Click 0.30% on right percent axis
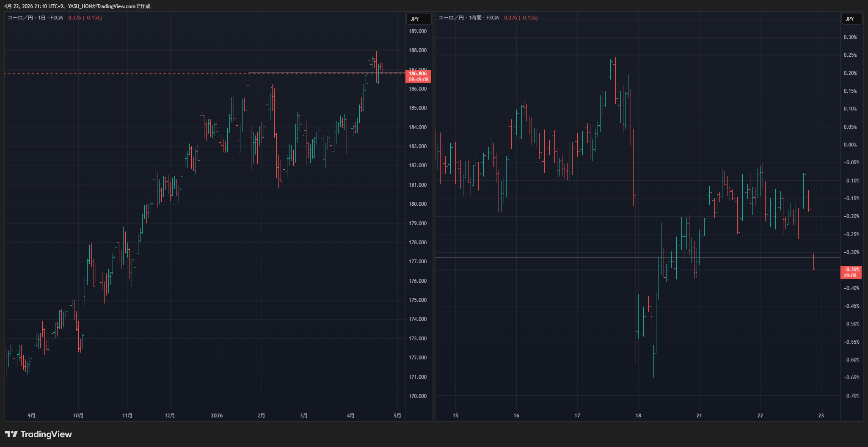The height and width of the screenshot is (447, 868). click(850, 37)
